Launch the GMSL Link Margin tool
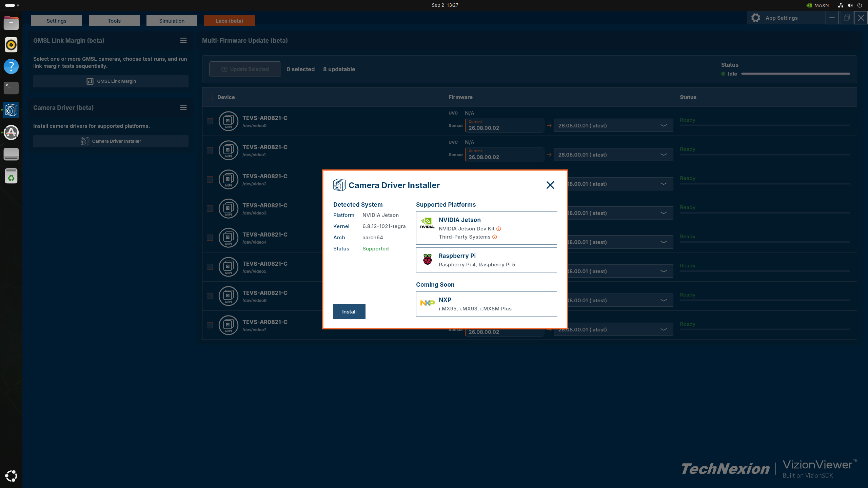This screenshot has height=488, width=868. [111, 81]
